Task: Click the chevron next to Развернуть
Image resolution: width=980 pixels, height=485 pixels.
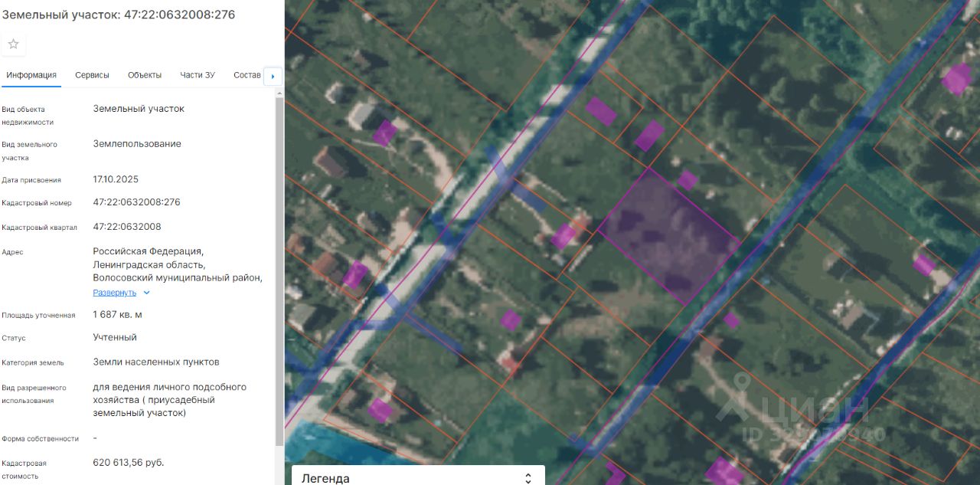Action: pos(147,293)
